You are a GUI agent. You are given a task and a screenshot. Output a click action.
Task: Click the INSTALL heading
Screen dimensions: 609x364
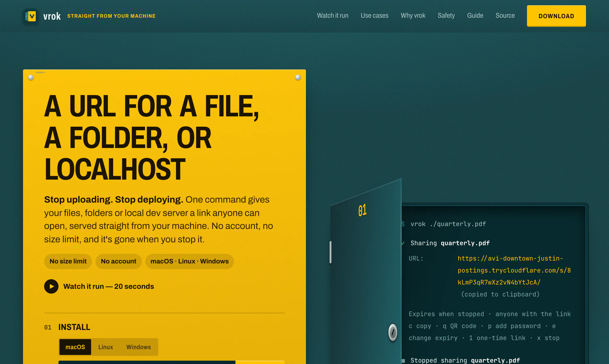74,327
